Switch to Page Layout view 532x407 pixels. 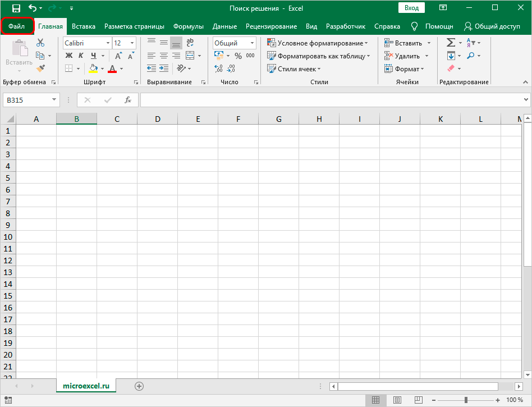pyautogui.click(x=397, y=400)
